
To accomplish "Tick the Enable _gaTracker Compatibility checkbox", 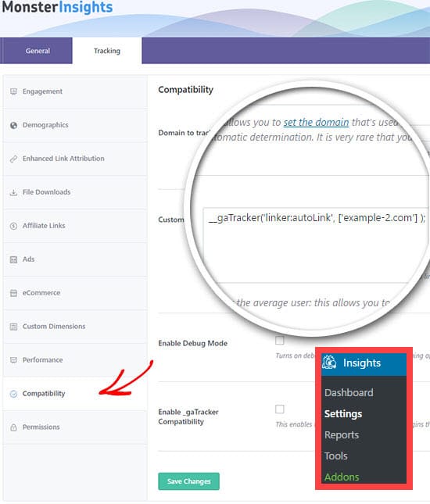I will 280,409.
